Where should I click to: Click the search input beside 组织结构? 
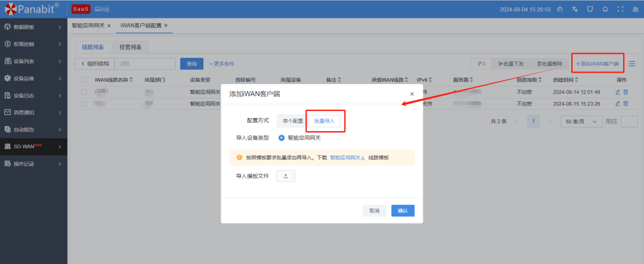pyautogui.click(x=145, y=64)
